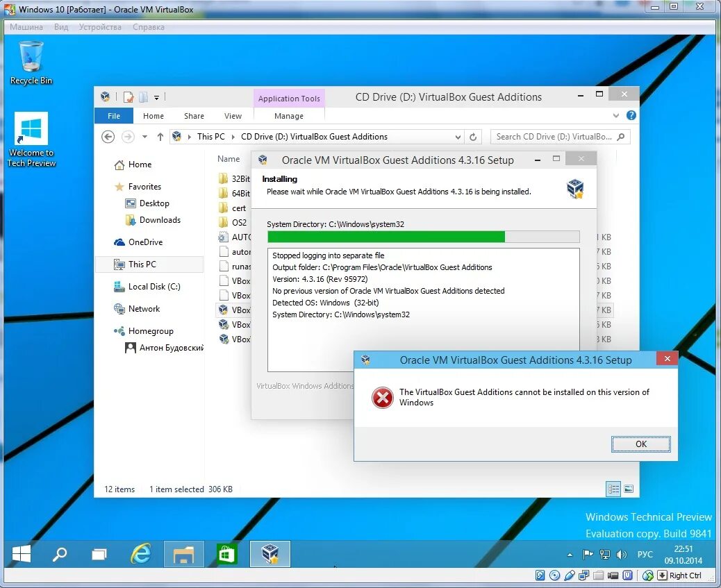Click VirtualBox mouse integration status icon
Image resolution: width=721 pixels, height=588 pixels.
(x=647, y=575)
